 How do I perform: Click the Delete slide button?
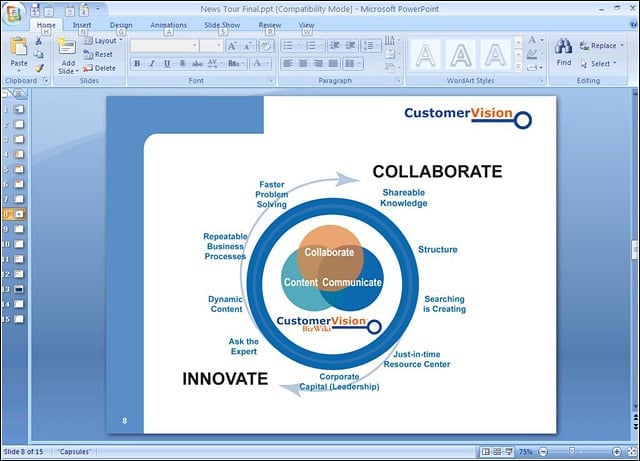click(99, 68)
